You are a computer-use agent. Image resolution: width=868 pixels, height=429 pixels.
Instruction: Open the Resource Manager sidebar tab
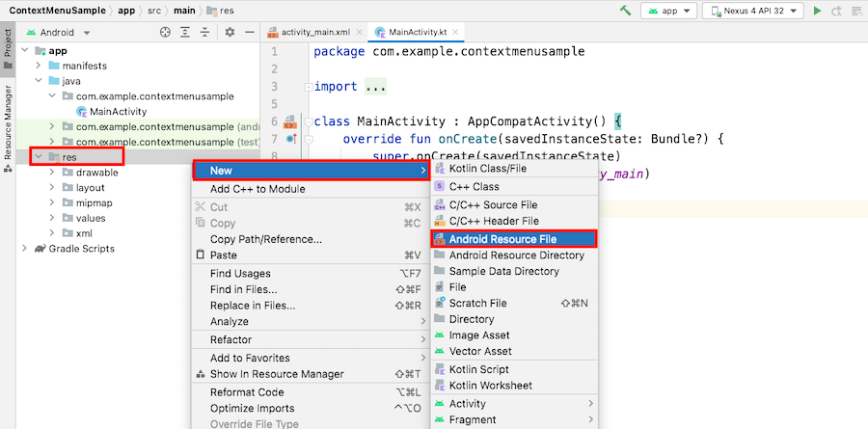coord(8,128)
